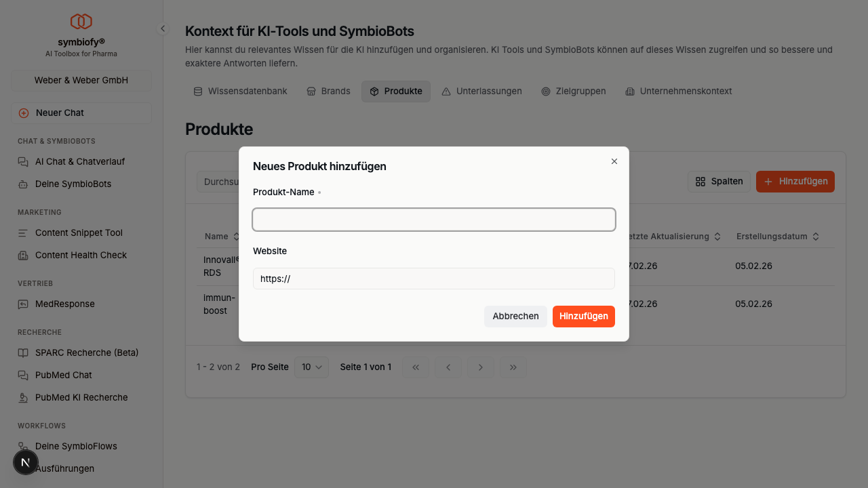
Task: Open MedResponse under Vertrieb
Action: pos(64,304)
